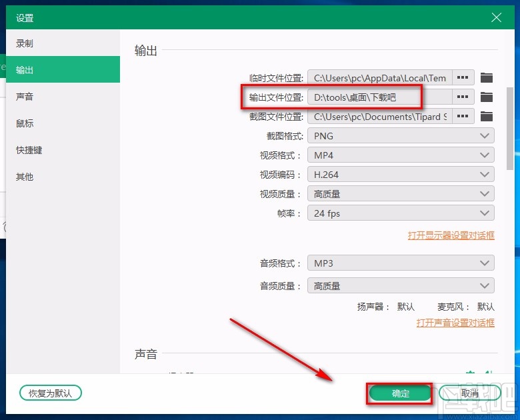
Task: Switch to the 录制 settings tab
Action: coord(63,43)
